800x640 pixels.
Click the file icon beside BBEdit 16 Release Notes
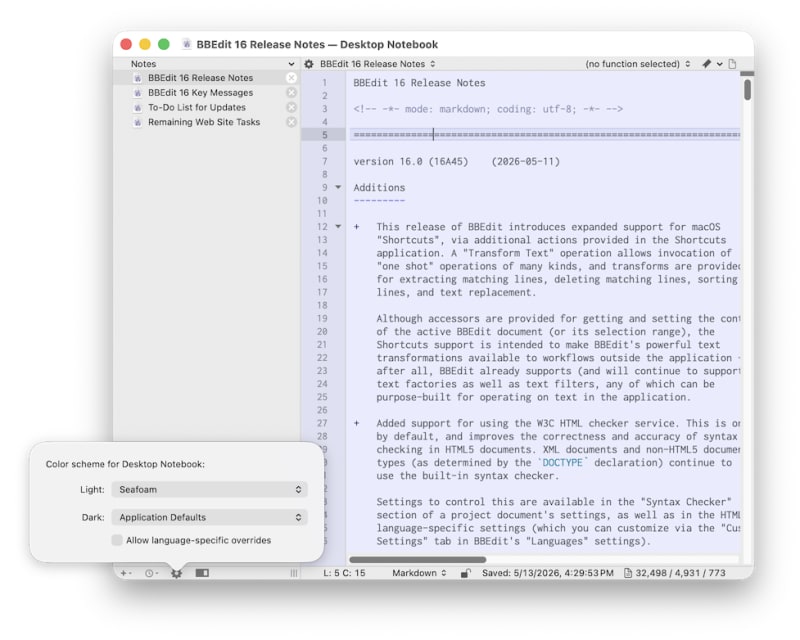pyautogui.click(x=137, y=78)
